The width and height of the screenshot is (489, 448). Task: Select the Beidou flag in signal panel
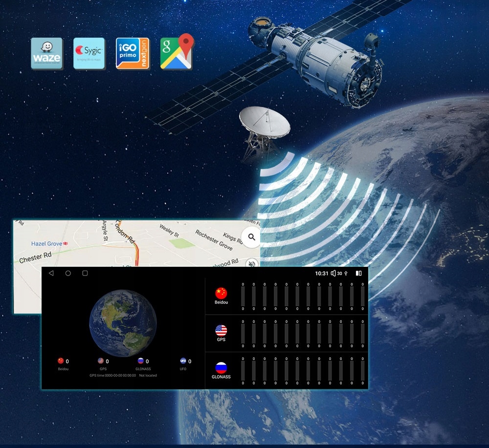coord(221,293)
